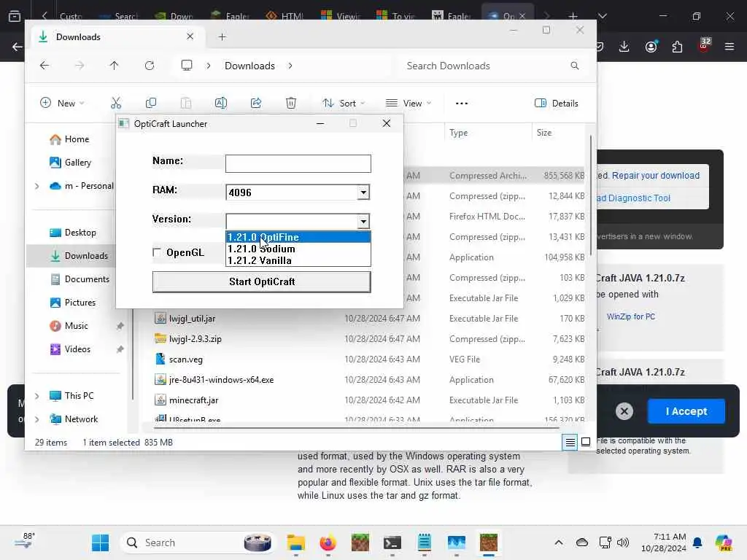
Task: Click the PC icon in address bar
Action: (x=187, y=66)
